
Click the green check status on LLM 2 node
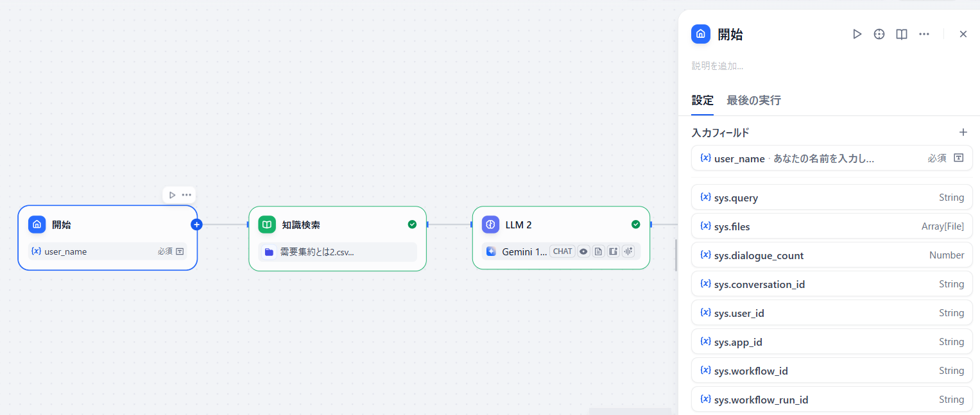point(635,224)
